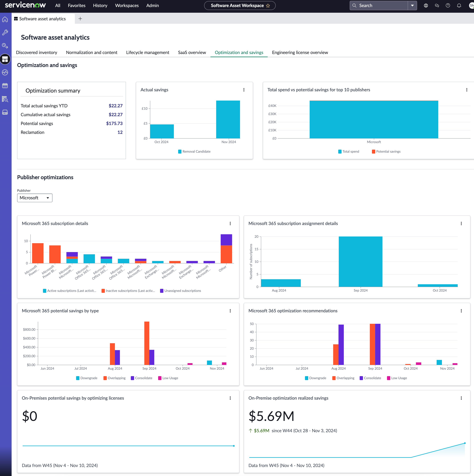This screenshot has width=474, height=476.
Task: Click the Other bar in subscription details
Action: tap(226, 249)
